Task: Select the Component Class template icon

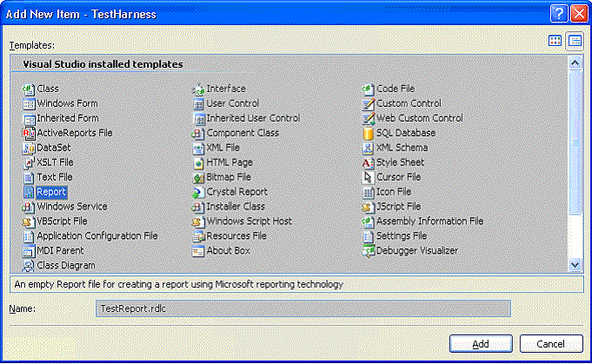Action: [198, 133]
